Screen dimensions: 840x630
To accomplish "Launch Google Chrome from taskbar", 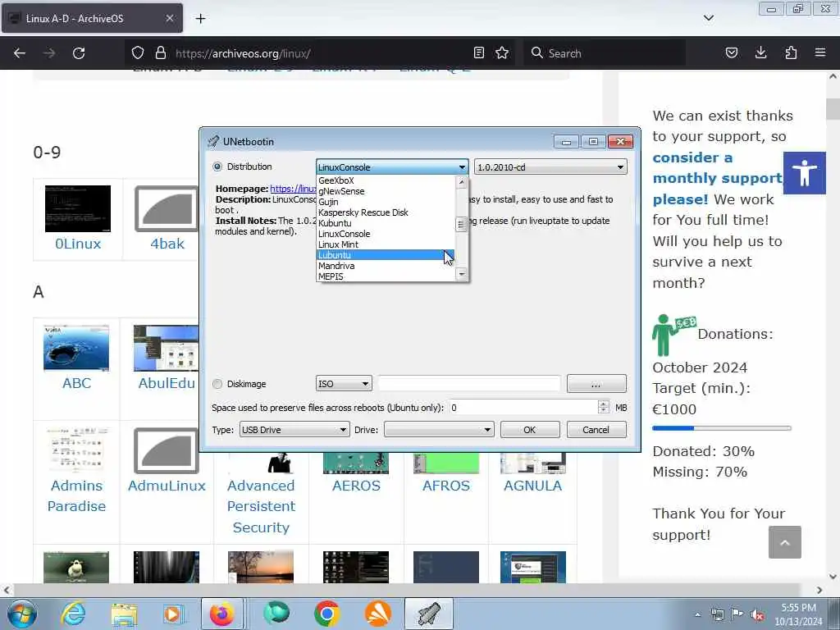I will pyautogui.click(x=326, y=614).
